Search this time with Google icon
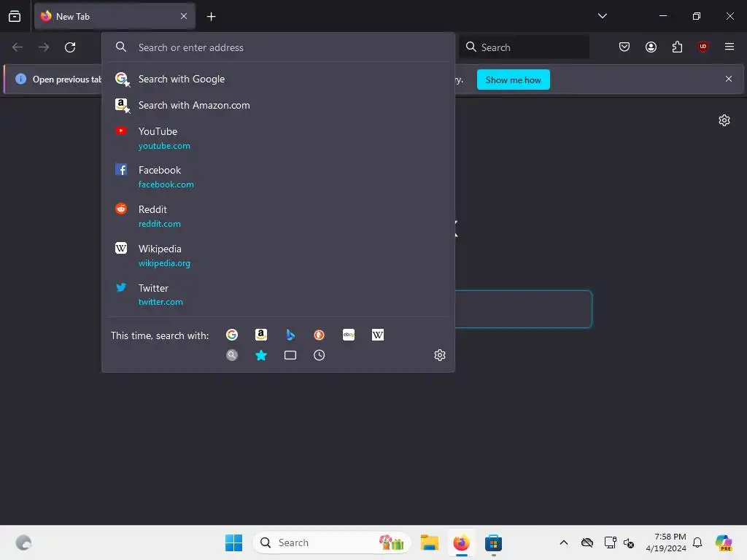The image size is (747, 560). pos(232,335)
